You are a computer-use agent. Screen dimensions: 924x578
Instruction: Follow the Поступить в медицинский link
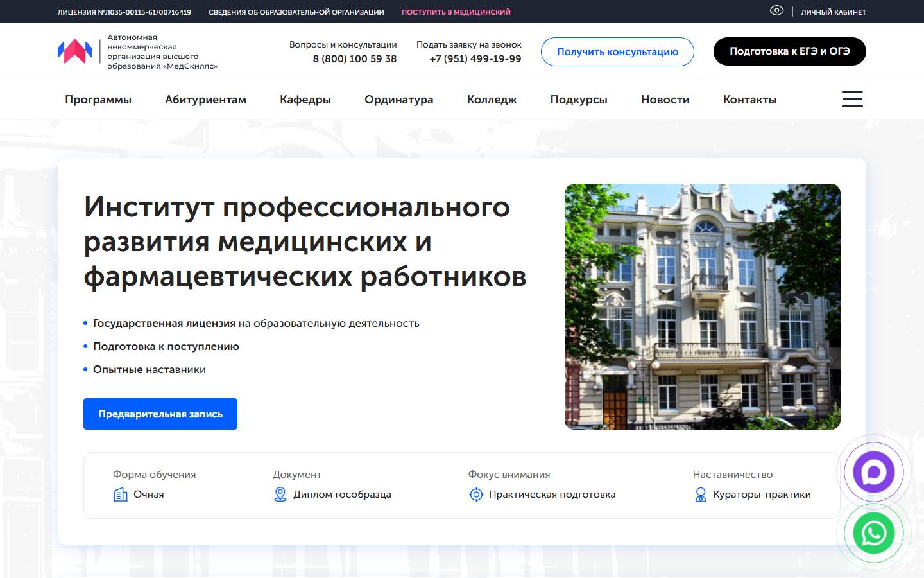pos(456,12)
